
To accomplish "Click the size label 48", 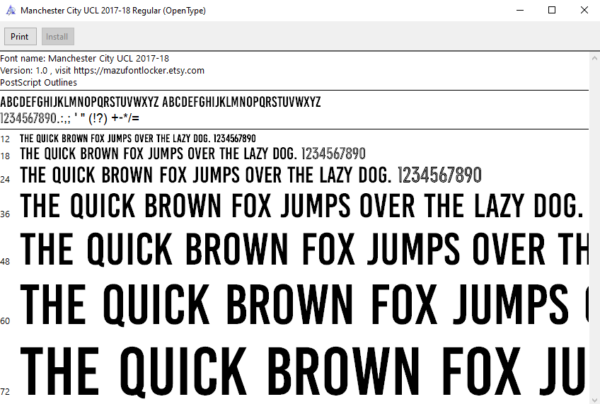I will pos(5,262).
